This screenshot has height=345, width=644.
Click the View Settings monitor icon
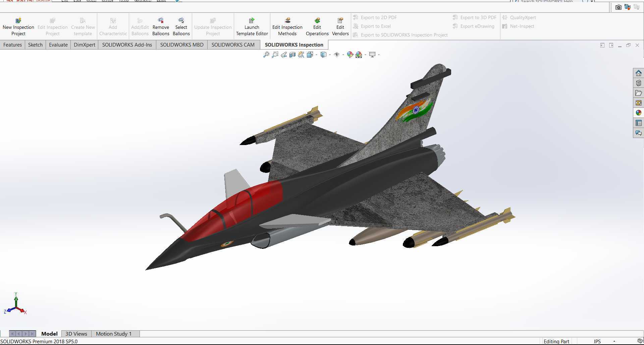click(372, 55)
